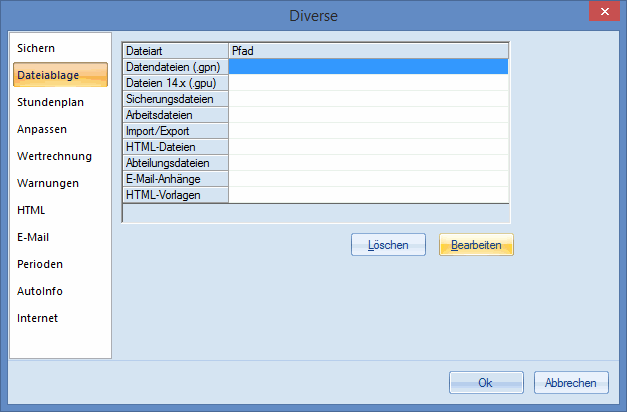
Task: Cancel via the Abbrechen button
Action: (571, 383)
